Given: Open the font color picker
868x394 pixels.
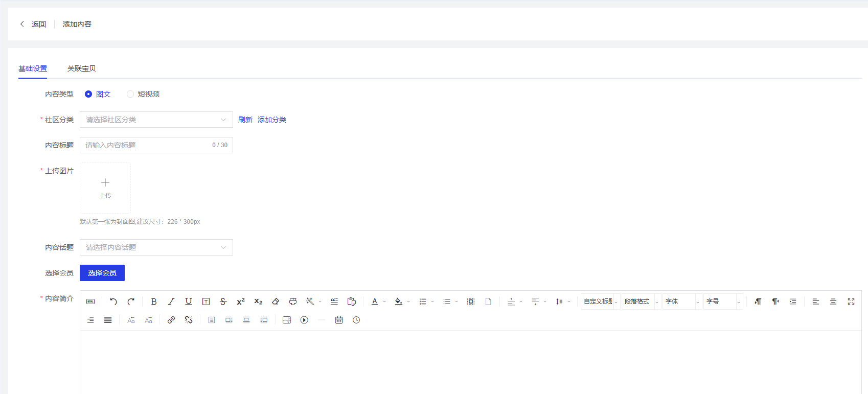Looking at the screenshot, I should [x=375, y=302].
